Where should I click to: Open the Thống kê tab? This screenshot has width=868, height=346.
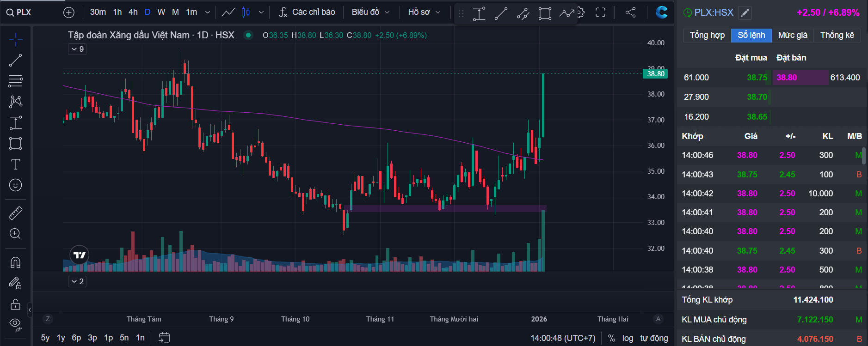tap(837, 35)
